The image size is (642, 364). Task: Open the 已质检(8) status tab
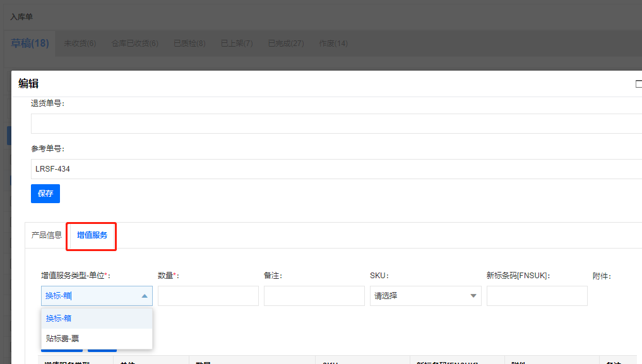click(x=189, y=44)
